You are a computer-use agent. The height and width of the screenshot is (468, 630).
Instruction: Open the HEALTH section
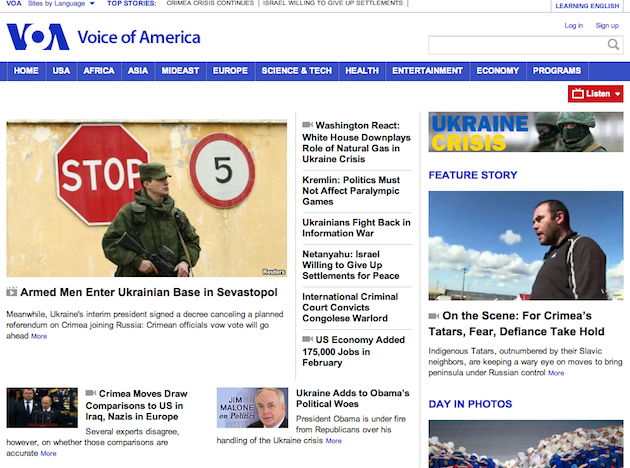pyautogui.click(x=362, y=71)
